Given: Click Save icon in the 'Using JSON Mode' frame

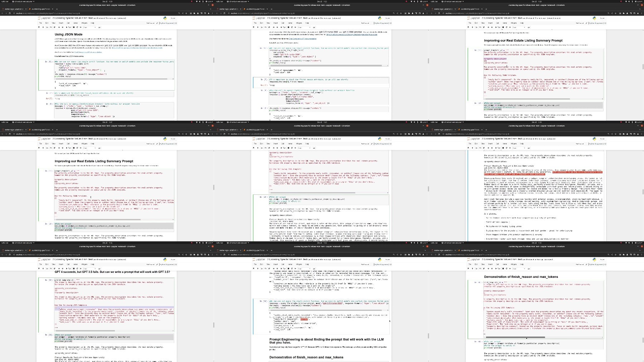Looking at the screenshot, I should point(39,27).
